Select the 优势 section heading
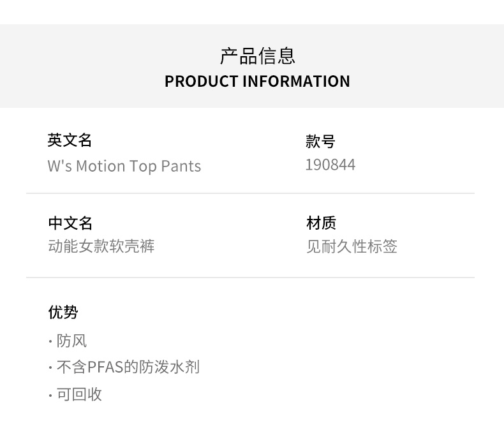Viewport: 504px width, 430px height. click(63, 312)
